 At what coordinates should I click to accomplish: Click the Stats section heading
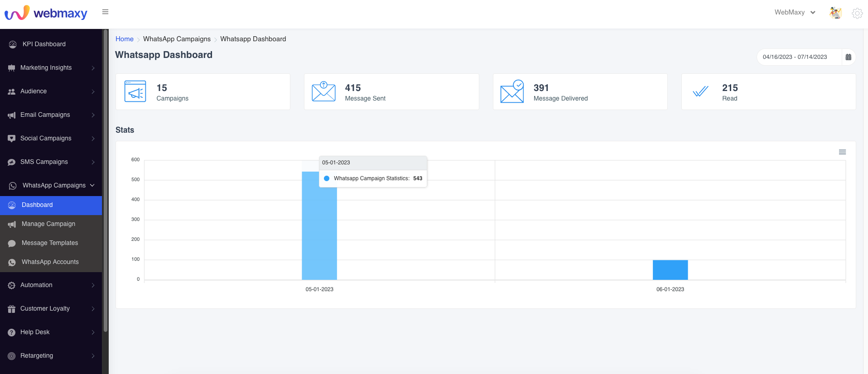[125, 130]
